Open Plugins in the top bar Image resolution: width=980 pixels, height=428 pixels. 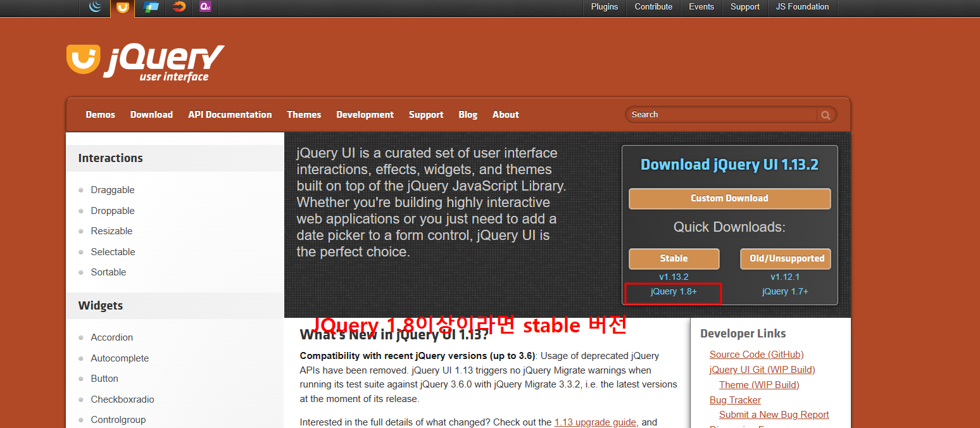pos(605,7)
